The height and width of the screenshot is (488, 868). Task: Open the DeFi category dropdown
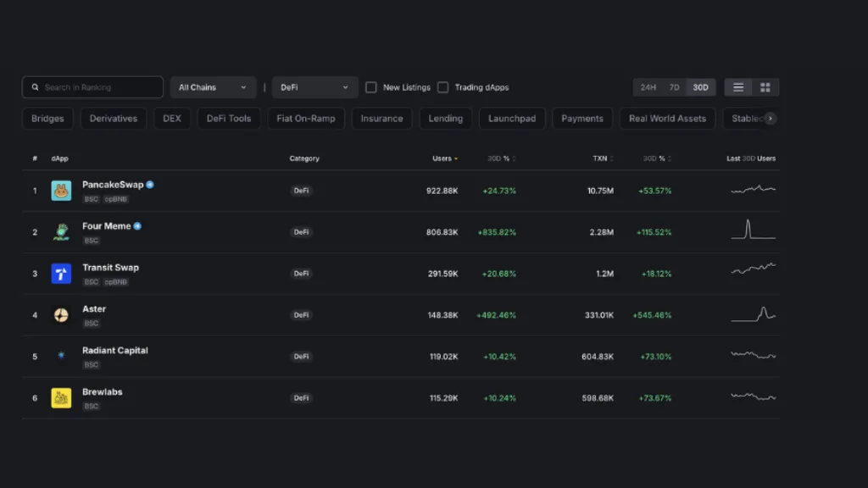314,87
